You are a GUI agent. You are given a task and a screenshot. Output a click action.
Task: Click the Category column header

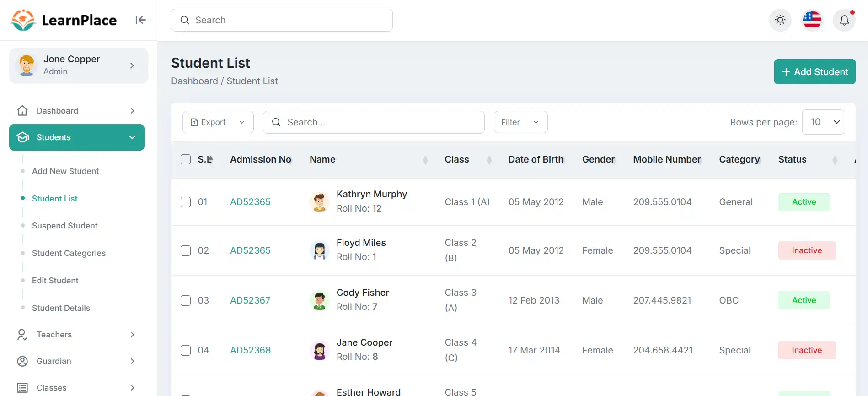pyautogui.click(x=739, y=159)
